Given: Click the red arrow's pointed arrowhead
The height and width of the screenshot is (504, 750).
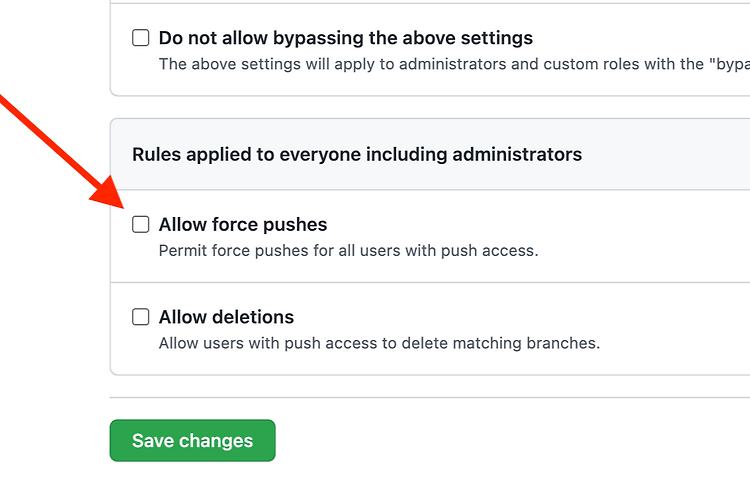Looking at the screenshot, I should coord(109,193).
